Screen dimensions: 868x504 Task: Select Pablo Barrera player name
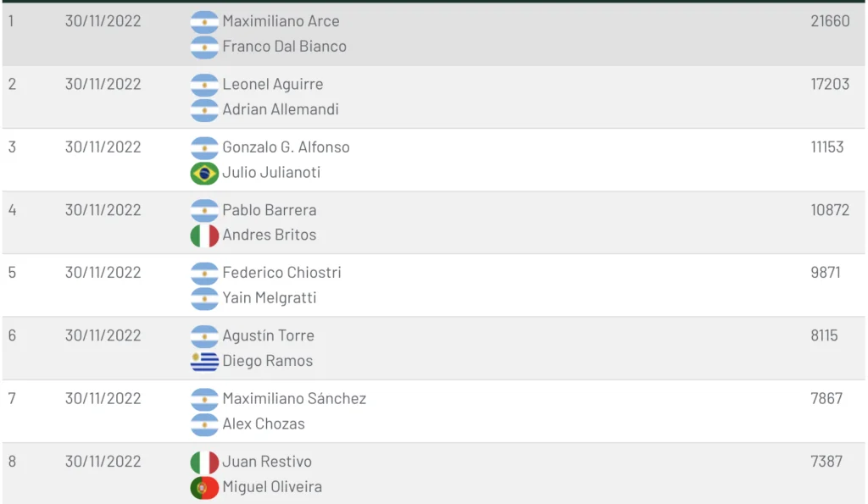point(269,210)
